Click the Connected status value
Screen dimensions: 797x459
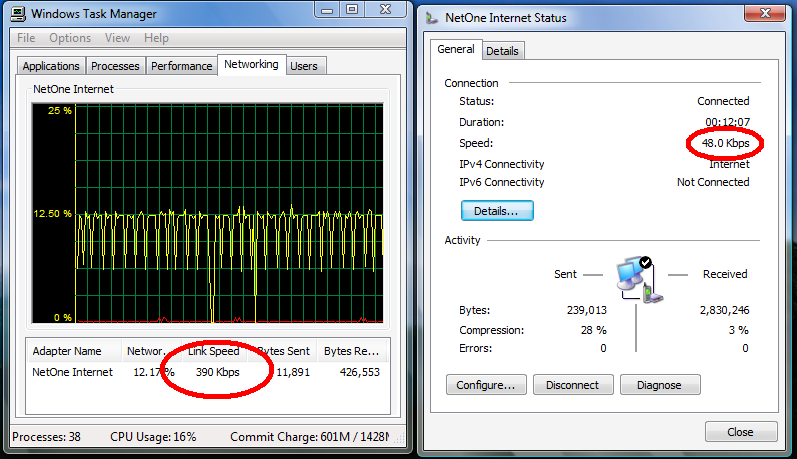point(723,101)
